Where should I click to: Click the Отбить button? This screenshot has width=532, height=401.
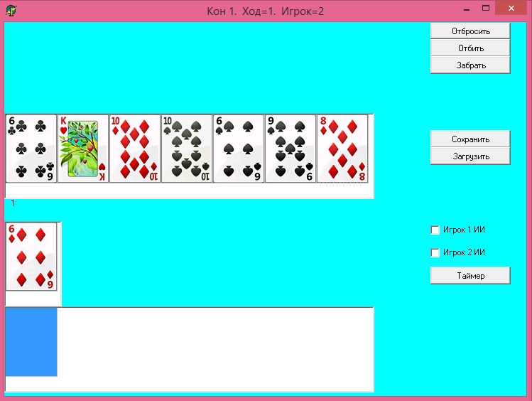click(x=470, y=48)
